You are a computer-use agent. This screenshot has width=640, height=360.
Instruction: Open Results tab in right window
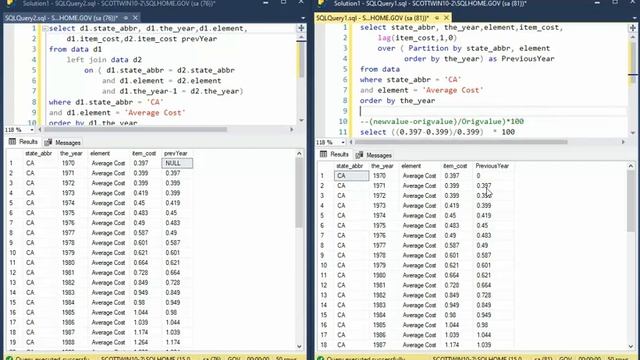point(334,154)
